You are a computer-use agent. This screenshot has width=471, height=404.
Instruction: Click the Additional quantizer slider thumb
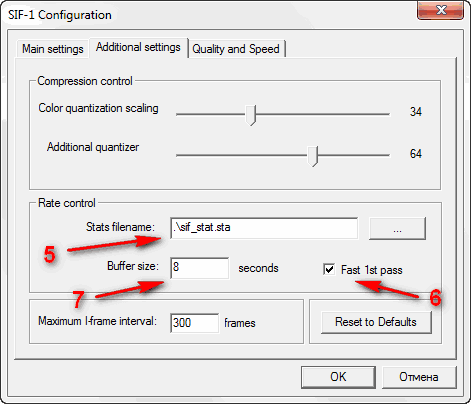(313, 156)
